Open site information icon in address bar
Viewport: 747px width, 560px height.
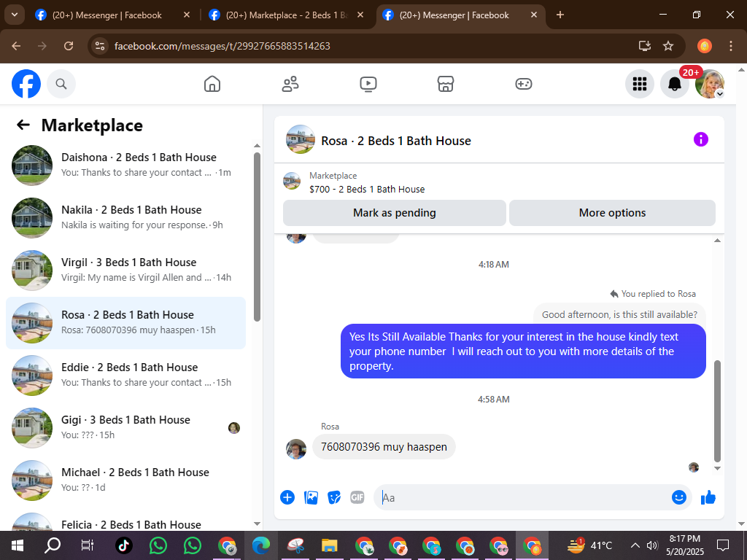(x=99, y=46)
